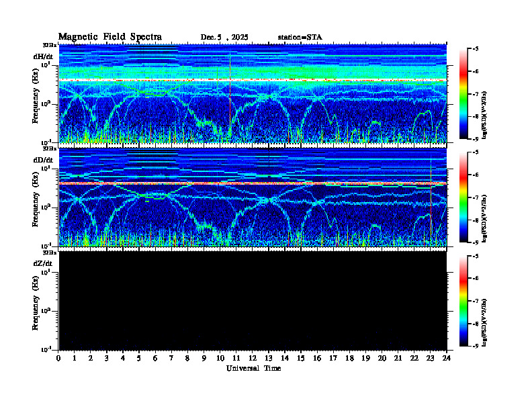Click the -6 tick on dZ/dt color bar

pos(476,279)
